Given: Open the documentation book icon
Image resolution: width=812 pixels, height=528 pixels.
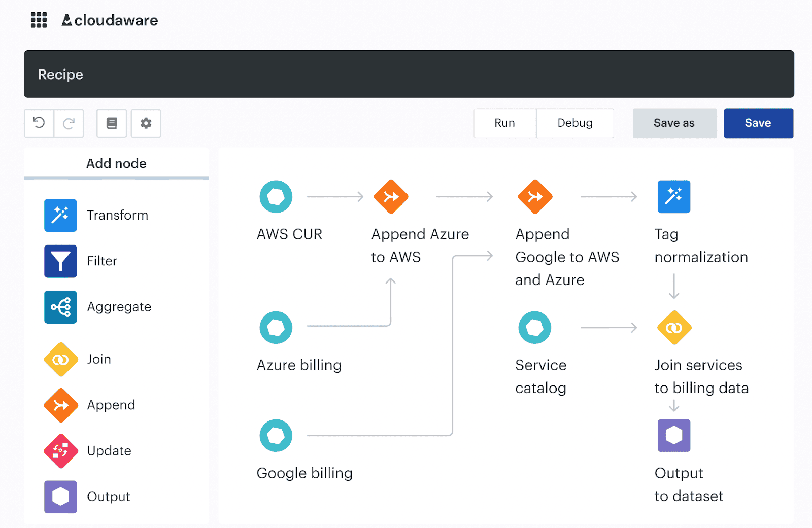Looking at the screenshot, I should coord(112,123).
